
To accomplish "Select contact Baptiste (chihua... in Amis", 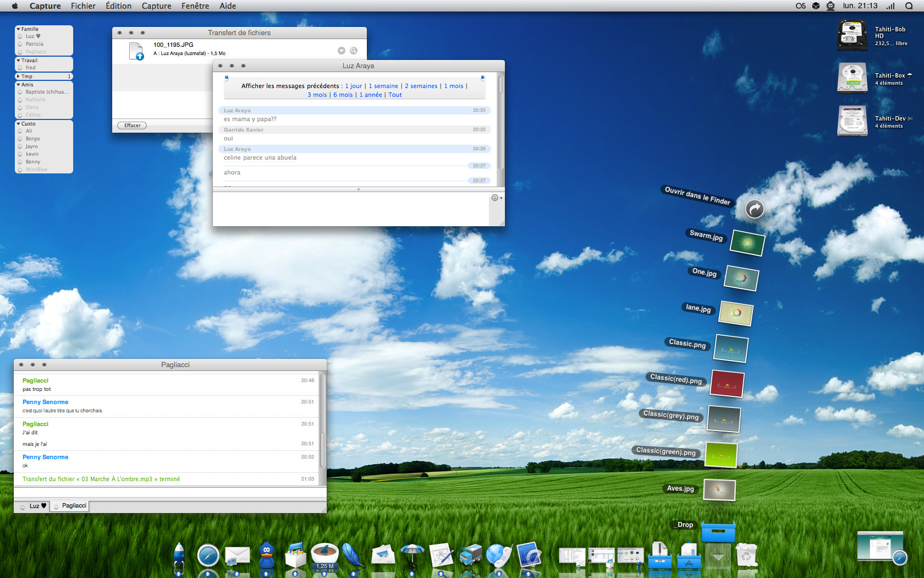I will point(44,92).
